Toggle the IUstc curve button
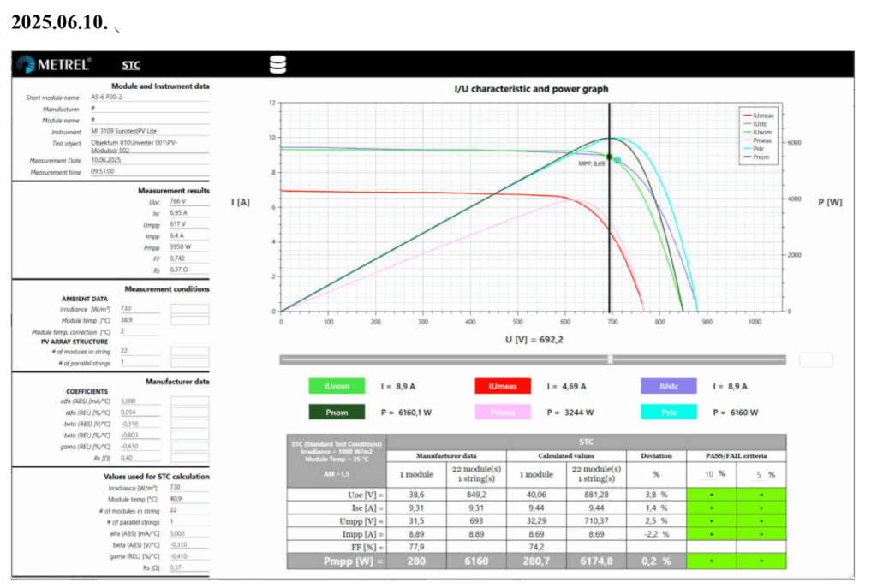This screenshot has height=588, width=877. [x=668, y=386]
